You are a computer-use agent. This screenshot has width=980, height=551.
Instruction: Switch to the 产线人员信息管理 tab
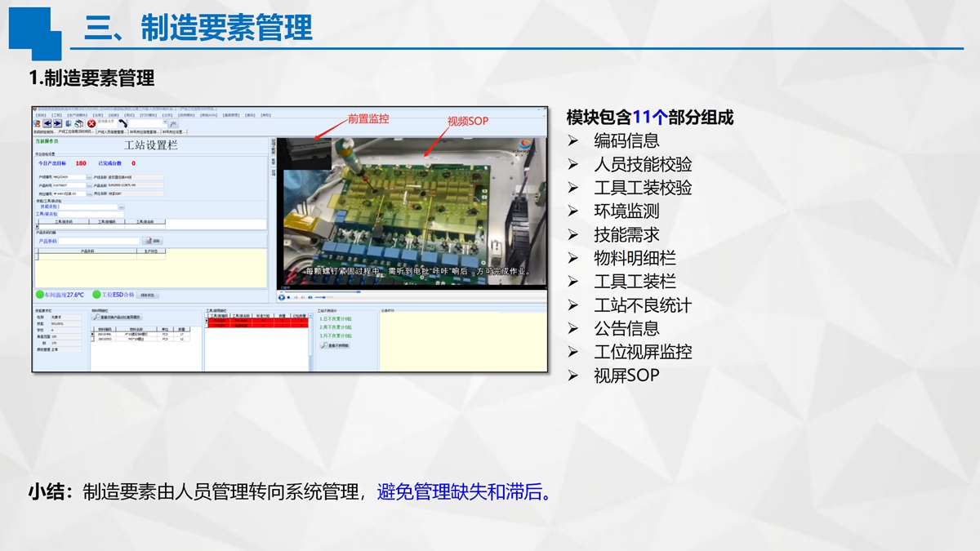pyautogui.click(x=111, y=131)
